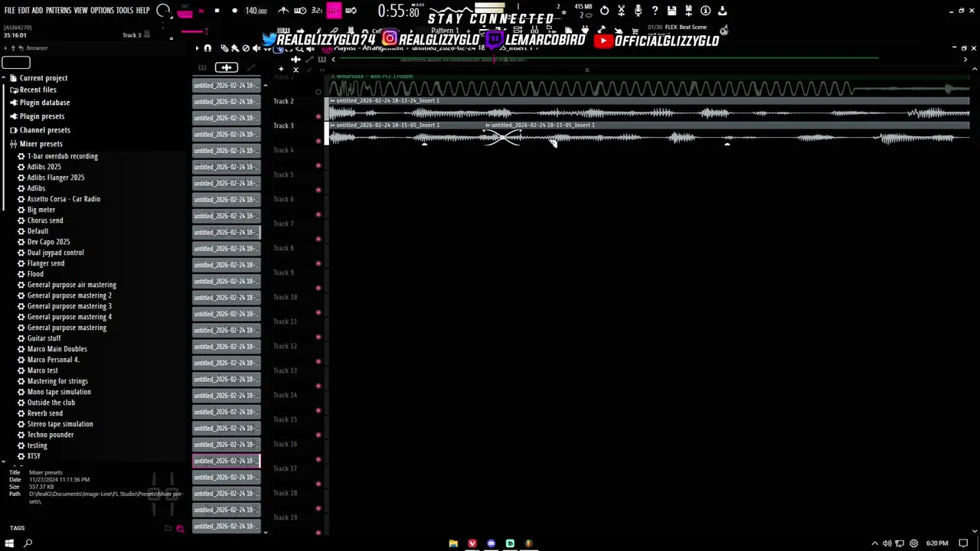Select the Adlibs 2025 preset
The height and width of the screenshot is (551, 980).
[44, 167]
